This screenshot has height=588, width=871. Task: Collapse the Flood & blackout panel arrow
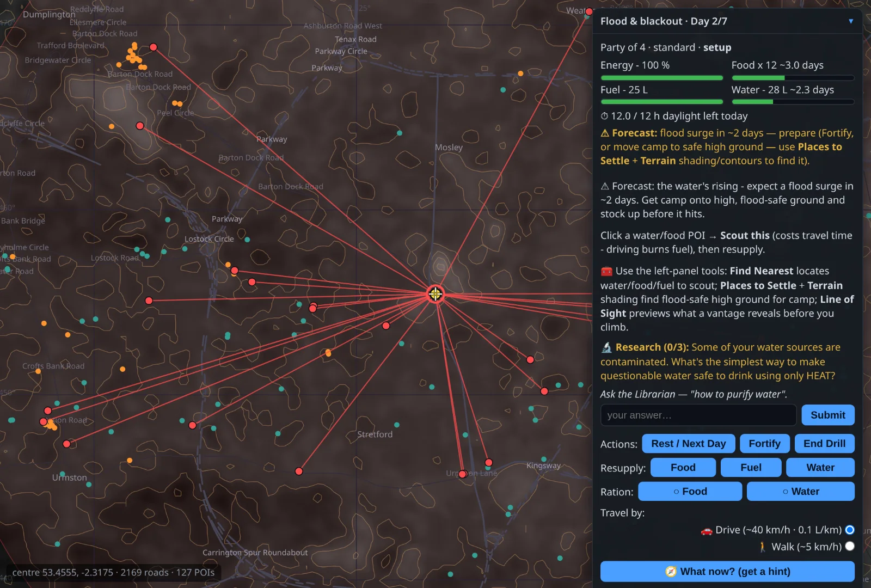tap(851, 21)
